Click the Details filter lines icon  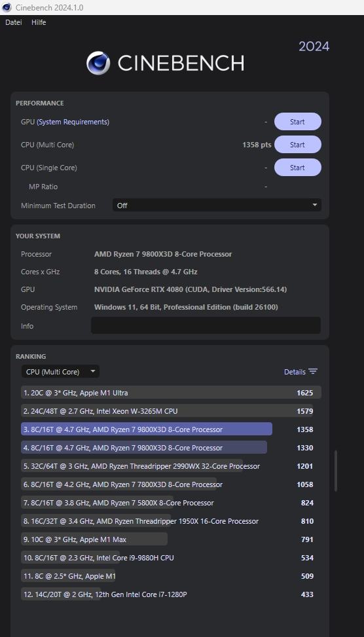pos(313,372)
